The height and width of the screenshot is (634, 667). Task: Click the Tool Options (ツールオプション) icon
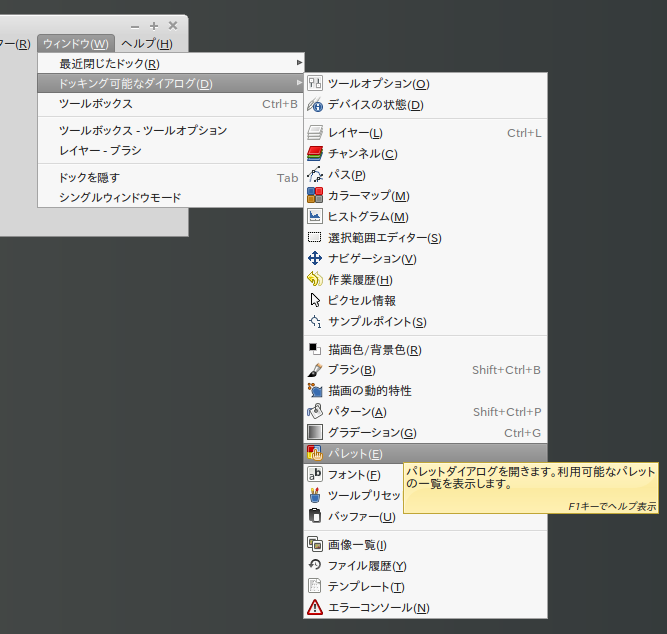315,83
